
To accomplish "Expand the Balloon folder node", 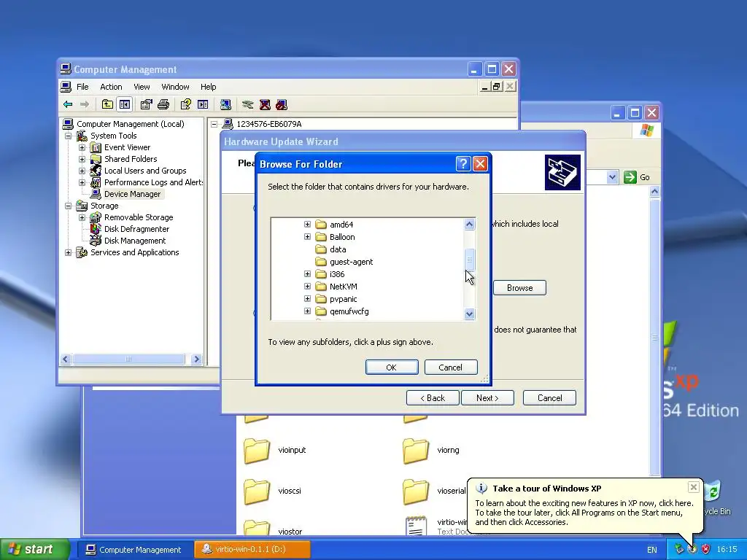I will click(x=307, y=237).
